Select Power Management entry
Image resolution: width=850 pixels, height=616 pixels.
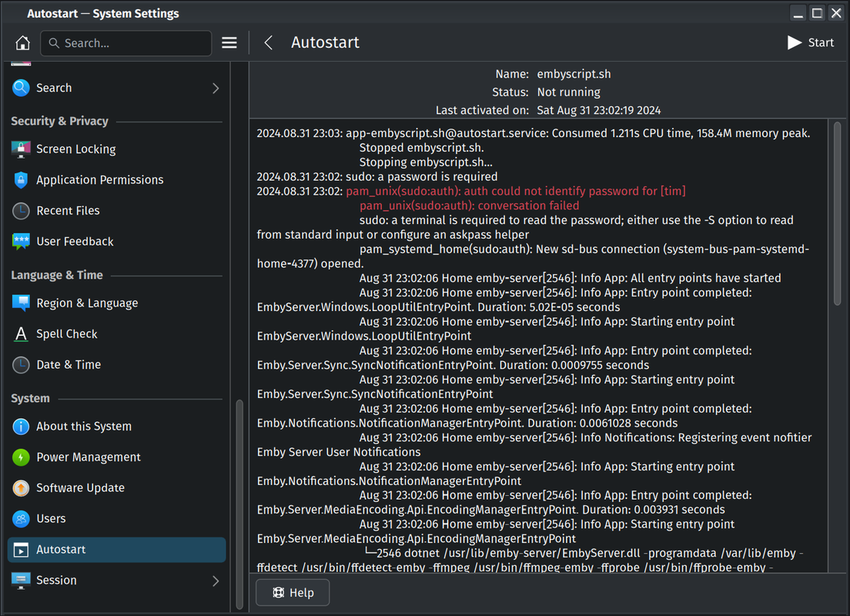(116, 457)
